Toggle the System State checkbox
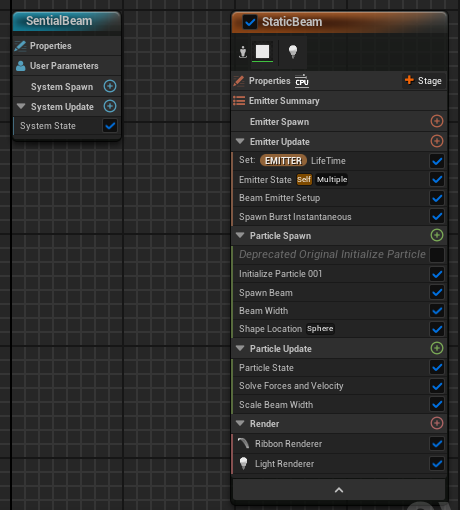 110,126
